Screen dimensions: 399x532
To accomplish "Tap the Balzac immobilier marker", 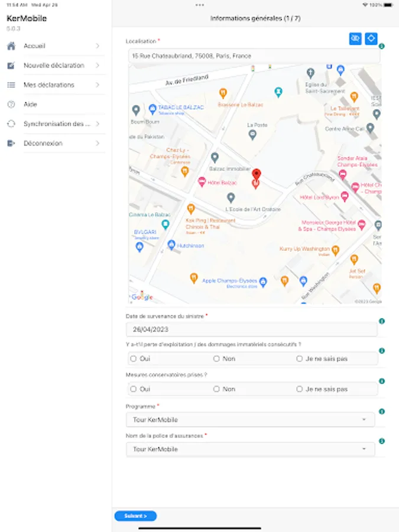I will pos(215,157).
